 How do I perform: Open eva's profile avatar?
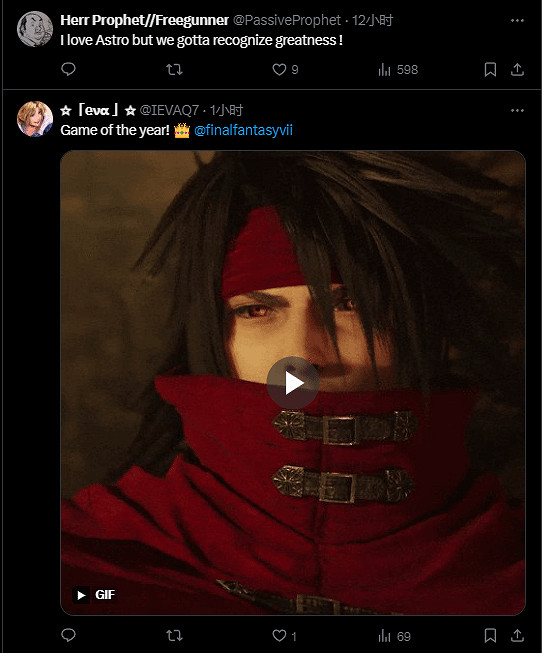35,119
